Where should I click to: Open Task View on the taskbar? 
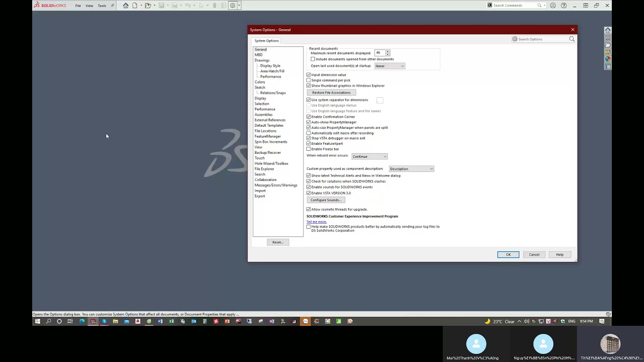point(70,321)
